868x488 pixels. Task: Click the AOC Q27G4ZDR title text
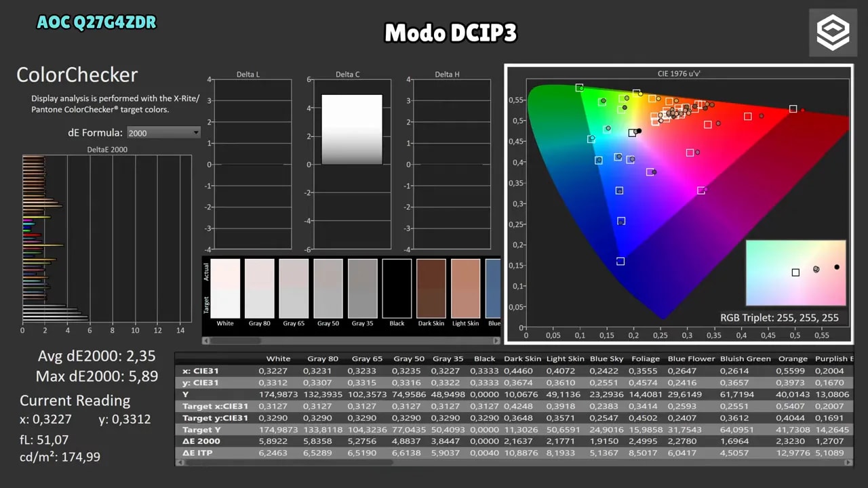click(96, 22)
